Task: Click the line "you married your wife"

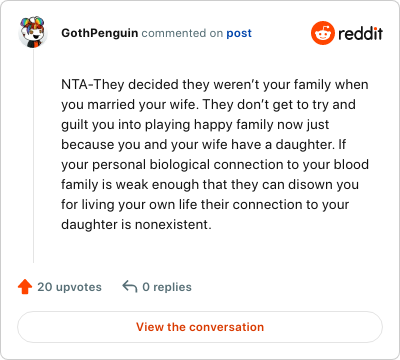Action: (208, 105)
